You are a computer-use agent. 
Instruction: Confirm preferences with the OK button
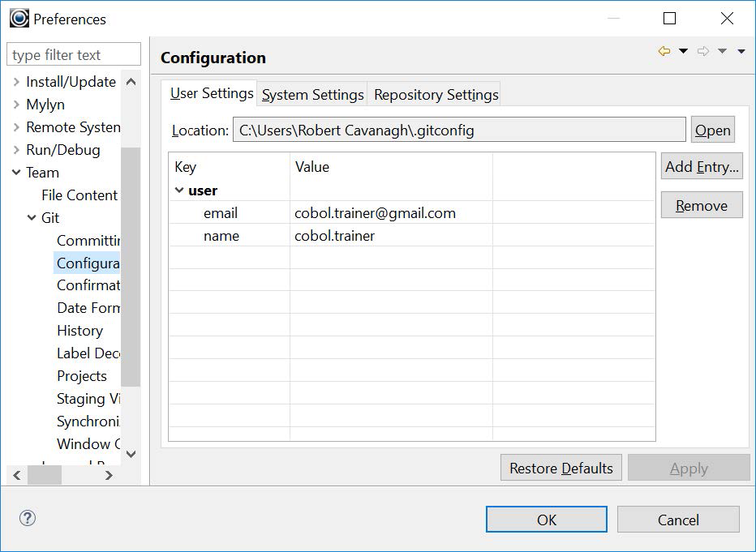tap(546, 520)
